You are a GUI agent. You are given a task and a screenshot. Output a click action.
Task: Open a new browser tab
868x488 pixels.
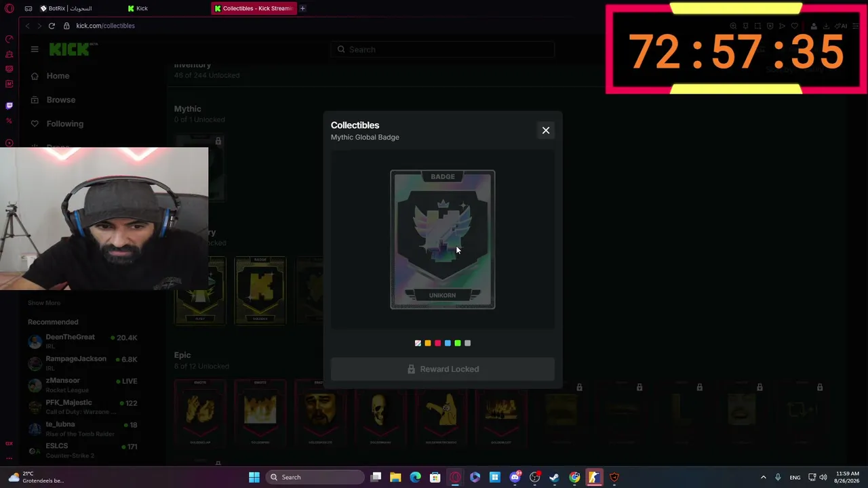pos(303,9)
